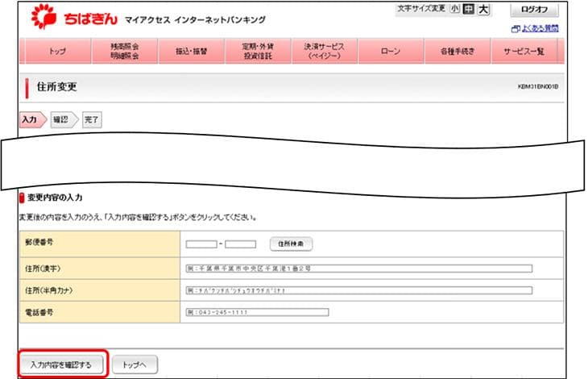Open the 各種手続き menu

click(458, 52)
